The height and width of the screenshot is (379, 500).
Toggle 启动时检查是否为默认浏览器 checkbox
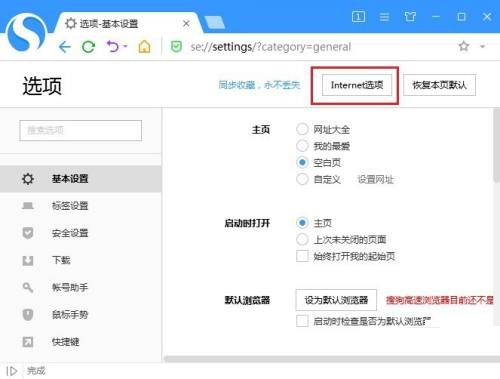(302, 321)
